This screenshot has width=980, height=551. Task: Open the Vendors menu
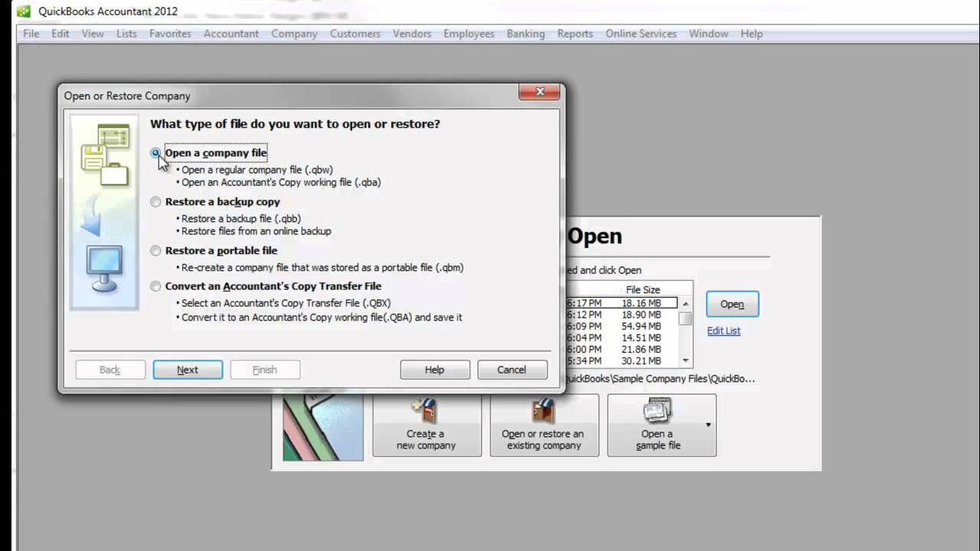point(412,34)
